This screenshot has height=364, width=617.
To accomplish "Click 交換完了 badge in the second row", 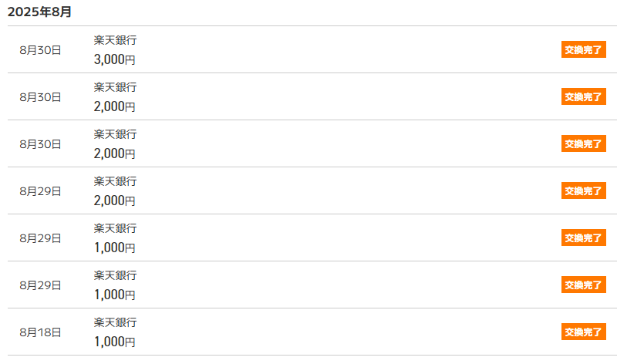I will 583,97.
